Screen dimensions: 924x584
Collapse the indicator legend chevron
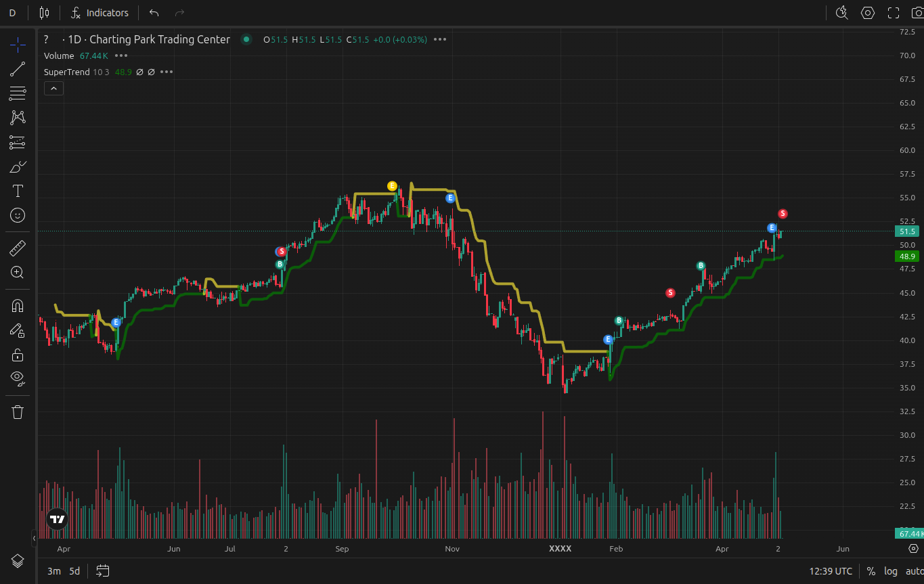pos(53,88)
